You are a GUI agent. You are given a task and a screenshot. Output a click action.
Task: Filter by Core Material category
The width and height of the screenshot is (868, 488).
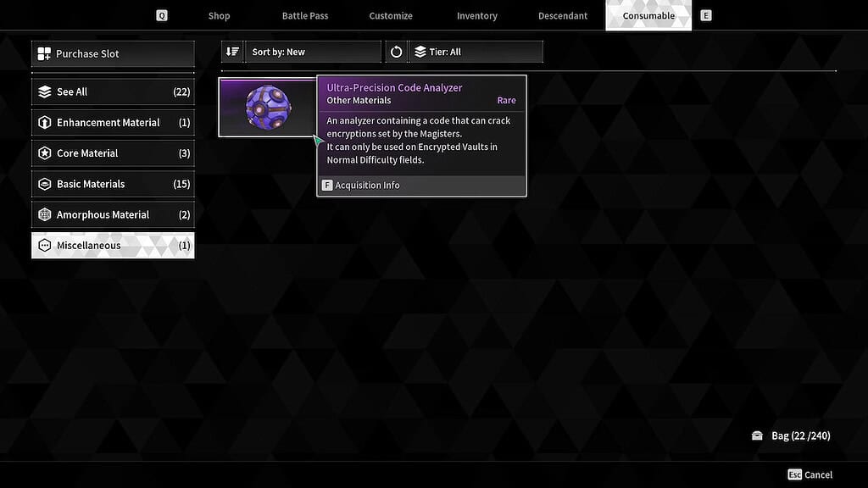(113, 153)
